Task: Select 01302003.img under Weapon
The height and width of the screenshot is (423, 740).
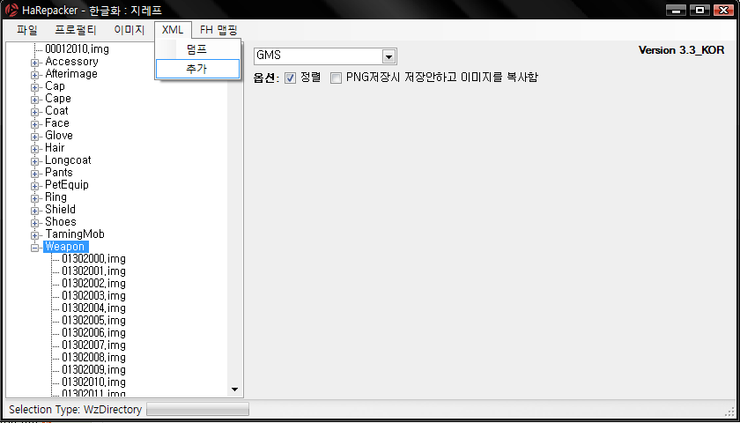Action: click(93, 296)
